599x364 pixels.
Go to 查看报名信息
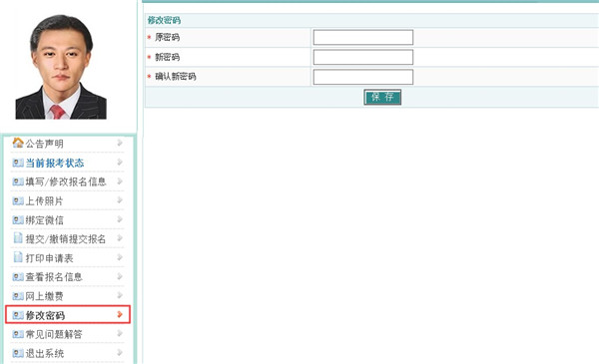(54, 277)
